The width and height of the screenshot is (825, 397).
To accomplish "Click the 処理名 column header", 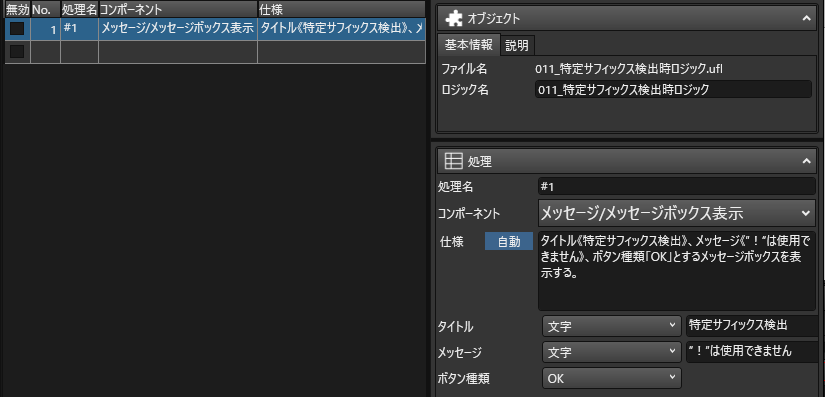I will pyautogui.click(x=79, y=9).
